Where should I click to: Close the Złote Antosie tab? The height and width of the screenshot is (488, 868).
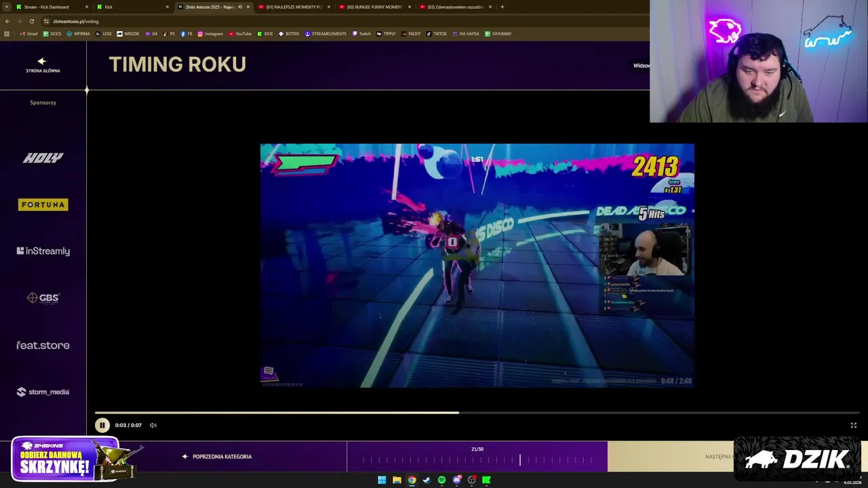248,7
